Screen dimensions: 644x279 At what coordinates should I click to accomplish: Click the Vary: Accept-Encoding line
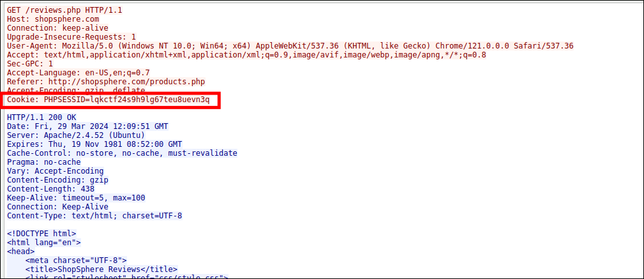[56, 171]
